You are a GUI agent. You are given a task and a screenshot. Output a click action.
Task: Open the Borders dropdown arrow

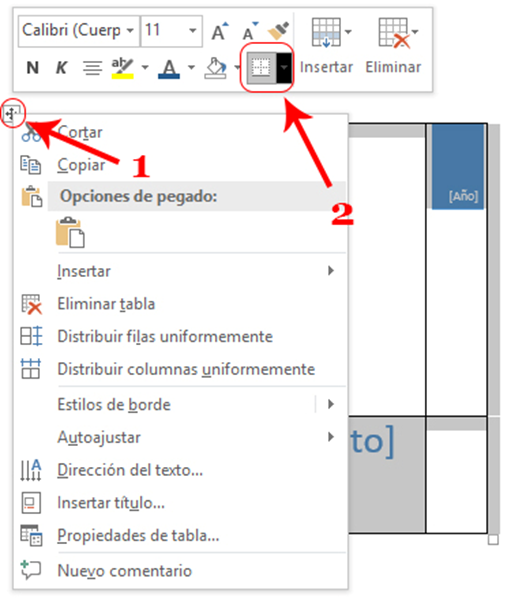click(x=284, y=68)
